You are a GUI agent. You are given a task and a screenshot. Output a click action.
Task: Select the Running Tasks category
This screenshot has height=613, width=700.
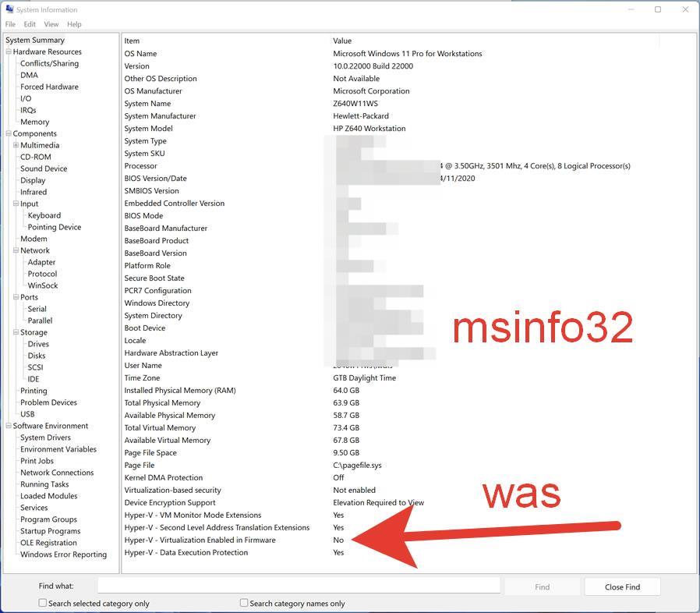44,484
